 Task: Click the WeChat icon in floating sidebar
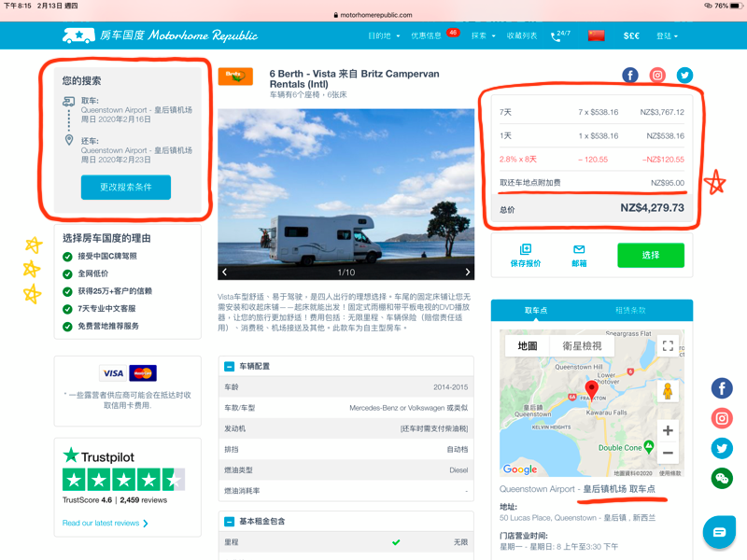pyautogui.click(x=722, y=479)
